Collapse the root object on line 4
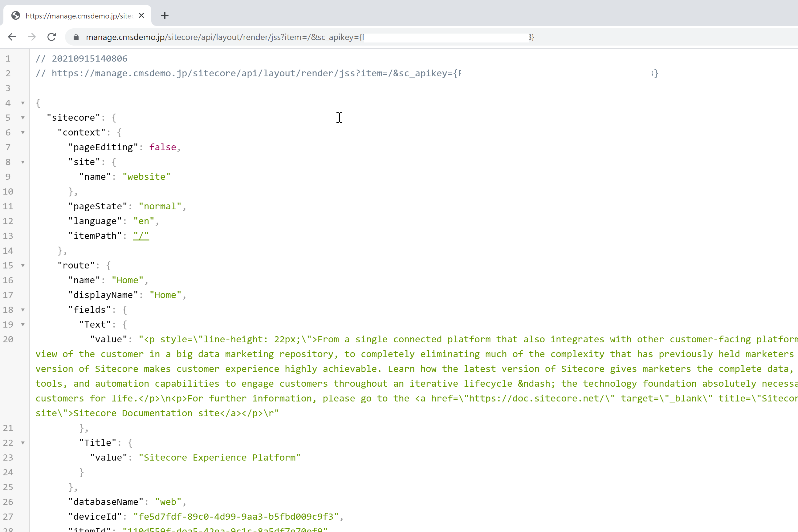Viewport: 798px width, 532px height. tap(23, 103)
